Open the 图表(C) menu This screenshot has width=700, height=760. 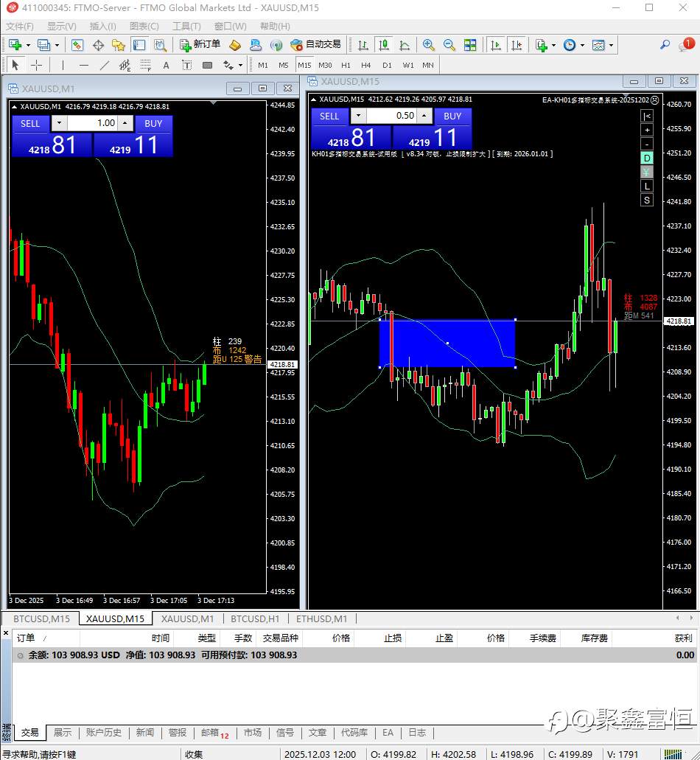click(144, 27)
